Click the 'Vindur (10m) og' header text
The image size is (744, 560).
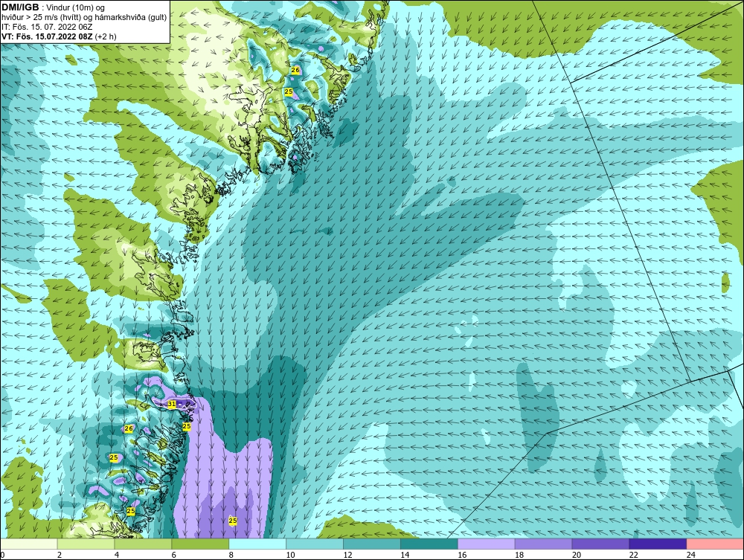(76, 8)
